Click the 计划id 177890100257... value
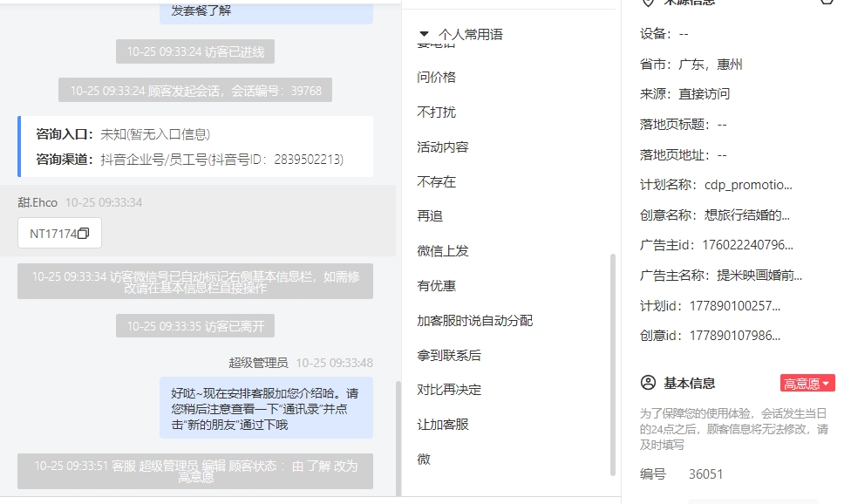Viewport: 851px width, 504px height. point(735,305)
